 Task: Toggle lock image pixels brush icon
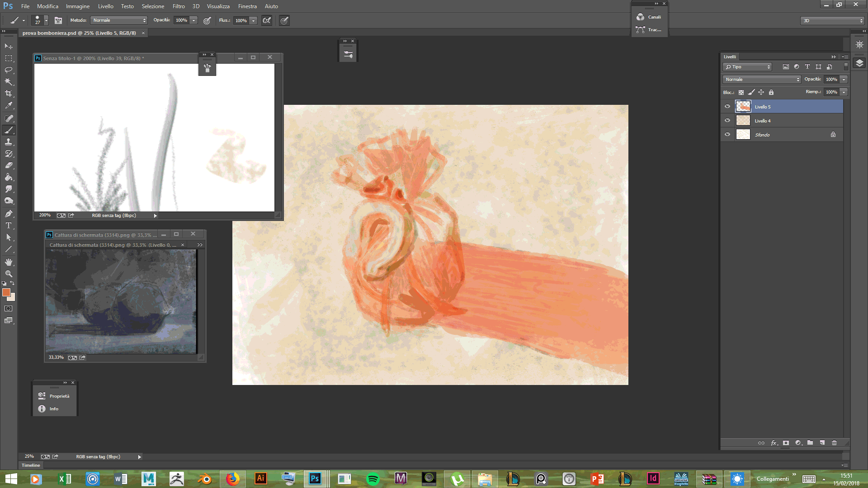point(751,92)
